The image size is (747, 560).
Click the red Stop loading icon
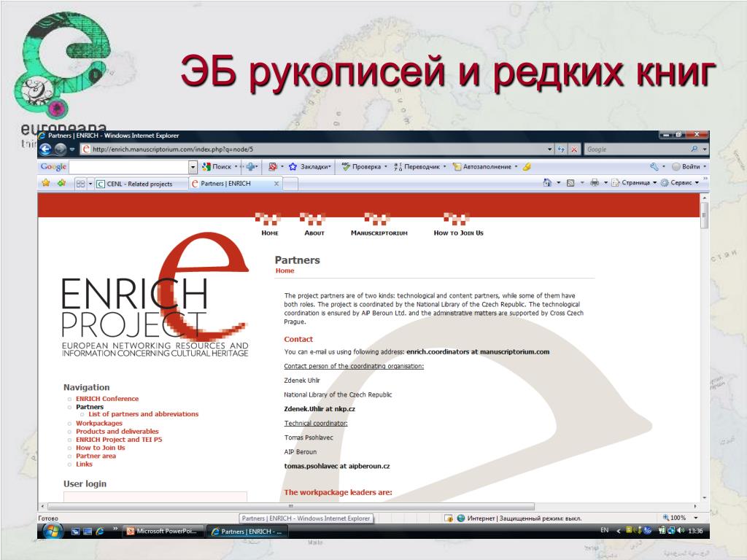574,149
